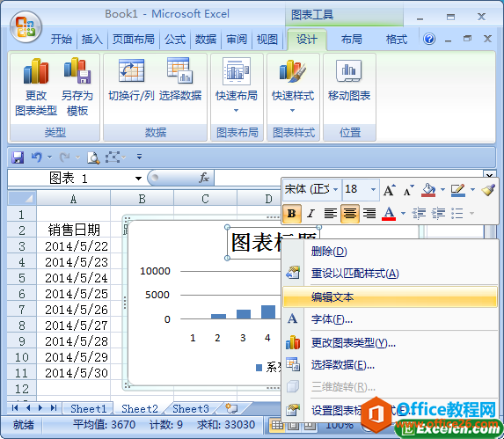Open Quick Layout (快速布局) dropdown
Viewport: 504px width, 439px height.
[x=237, y=87]
